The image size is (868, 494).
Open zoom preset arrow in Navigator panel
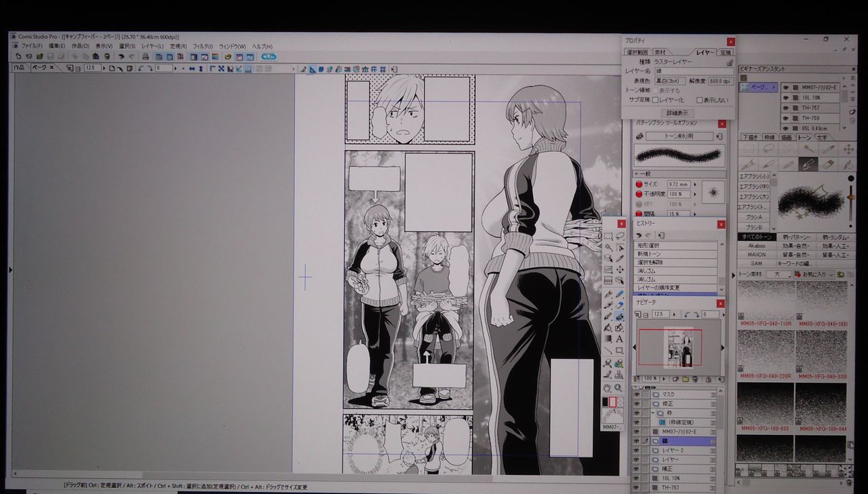point(675,314)
